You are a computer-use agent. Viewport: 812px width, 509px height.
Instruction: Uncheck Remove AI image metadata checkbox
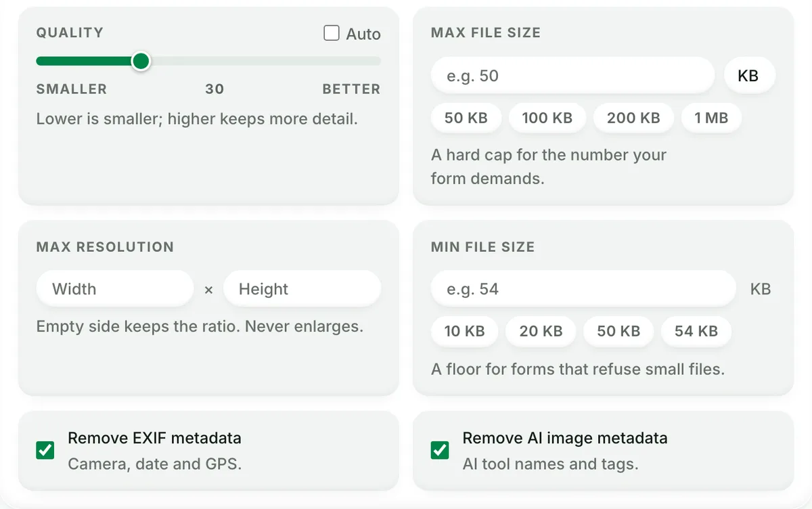click(440, 450)
